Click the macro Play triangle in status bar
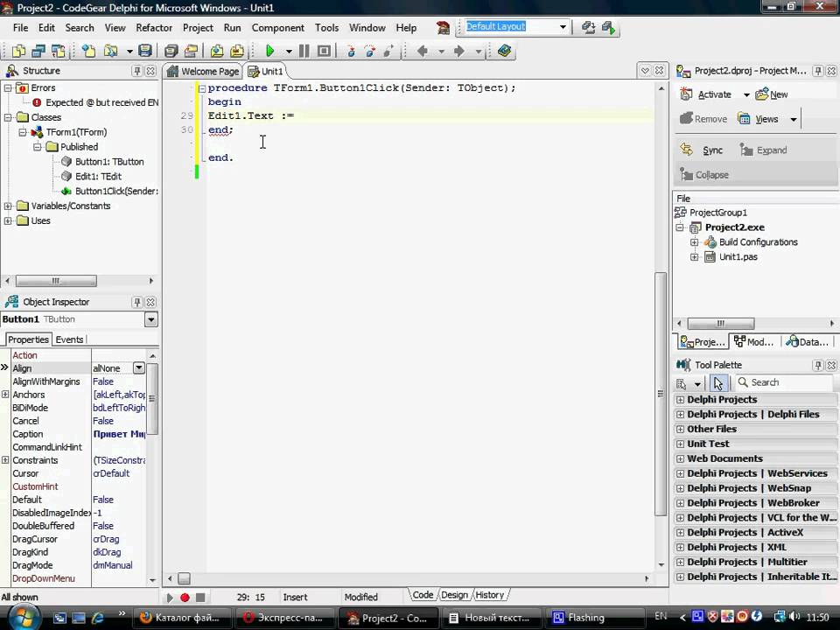Screen dimensions: 840x630 pos(169,598)
